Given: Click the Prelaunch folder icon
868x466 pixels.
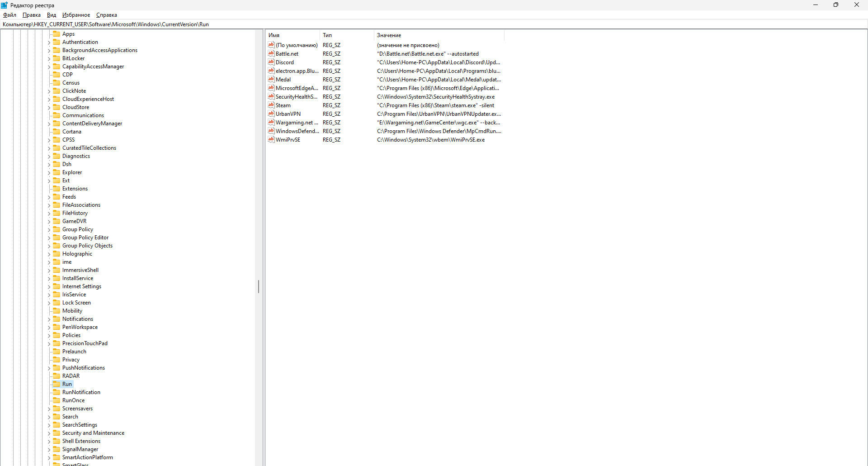Looking at the screenshot, I should click(57, 351).
